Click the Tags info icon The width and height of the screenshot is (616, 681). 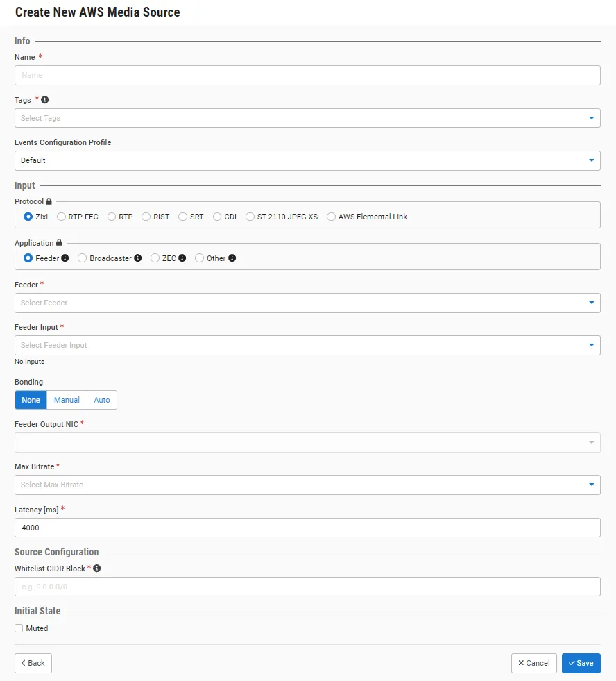point(44,100)
